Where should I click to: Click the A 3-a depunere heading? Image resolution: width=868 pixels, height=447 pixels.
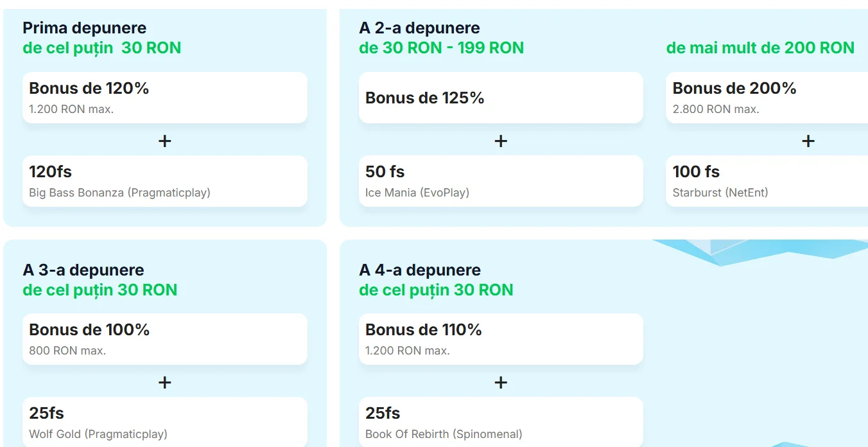[83, 270]
